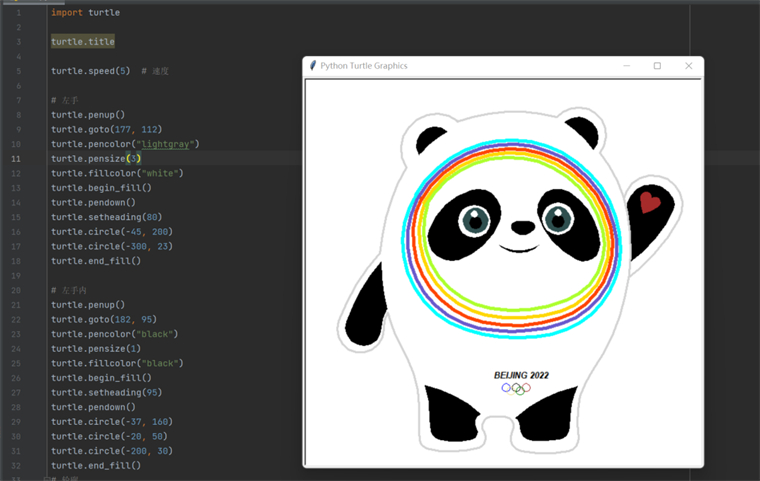The width and height of the screenshot is (760, 481).
Task: Click the highlighted 'turtle.title' code
Action: point(83,42)
